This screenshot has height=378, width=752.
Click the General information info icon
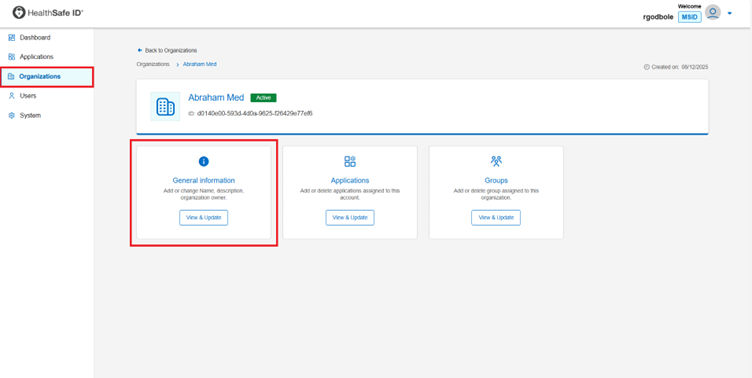coord(204,162)
